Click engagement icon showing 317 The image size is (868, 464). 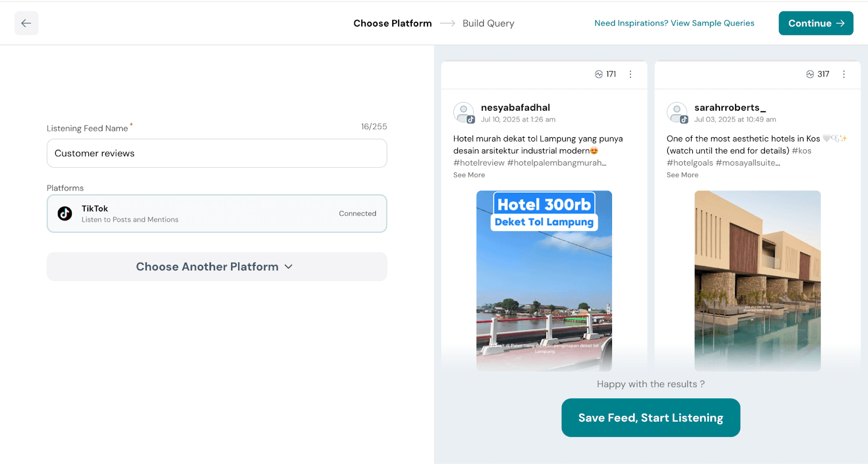(810, 74)
